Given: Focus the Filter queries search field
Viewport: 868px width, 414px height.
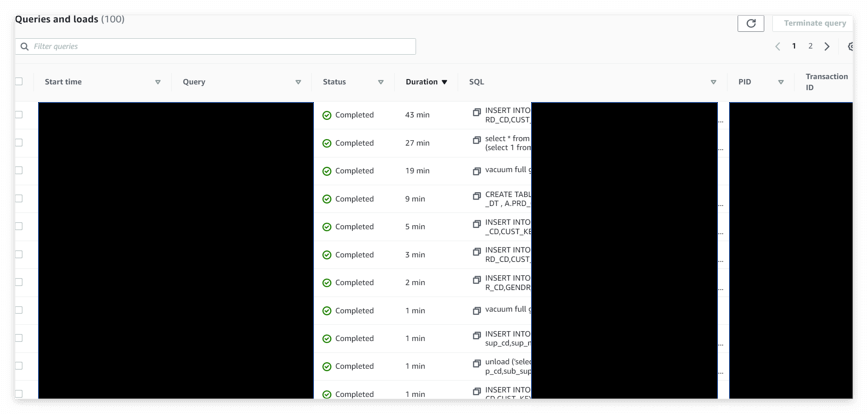Looking at the screenshot, I should coord(215,46).
